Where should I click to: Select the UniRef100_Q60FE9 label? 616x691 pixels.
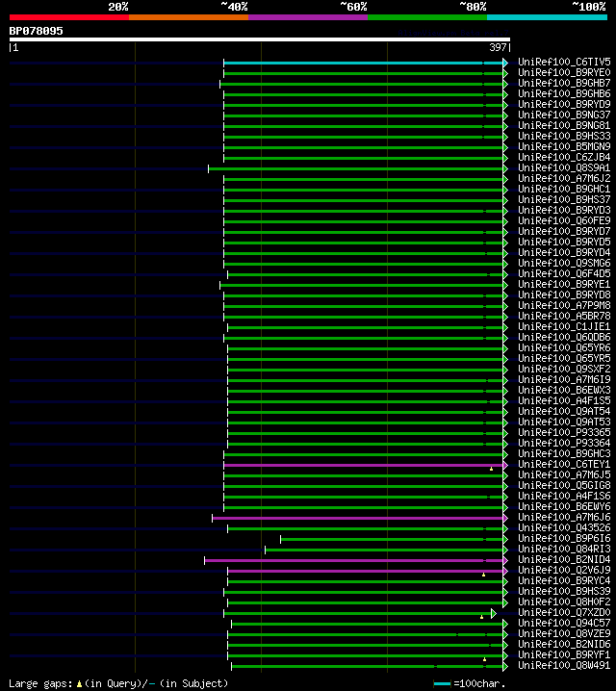click(564, 220)
